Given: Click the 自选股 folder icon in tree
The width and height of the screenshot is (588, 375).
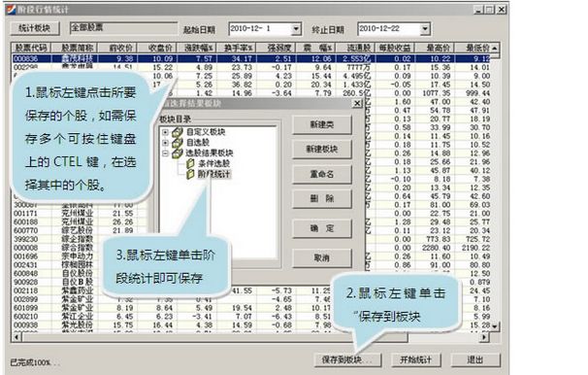Looking at the screenshot, I should (177, 143).
